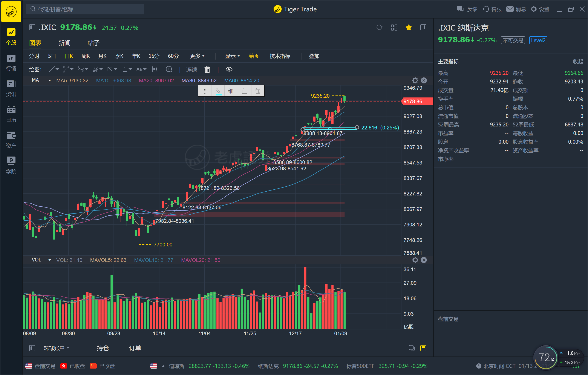Open 客服 customer service
Screen dimensions: 588x375
coord(492,9)
